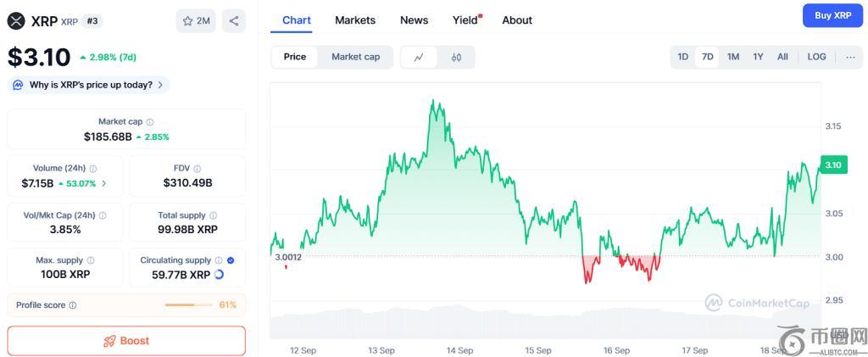Click the Max. supply info icon
Viewport: 868px width, 357px height.
pyautogui.click(x=91, y=260)
